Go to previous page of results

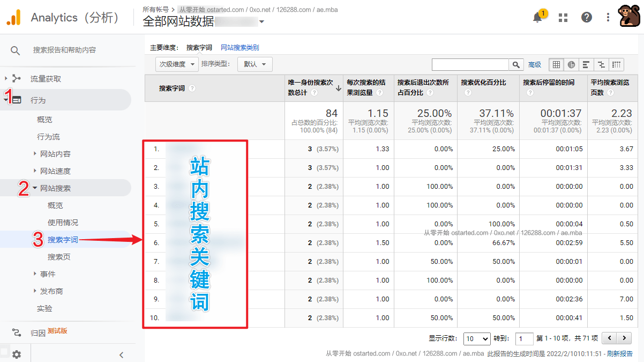click(609, 338)
